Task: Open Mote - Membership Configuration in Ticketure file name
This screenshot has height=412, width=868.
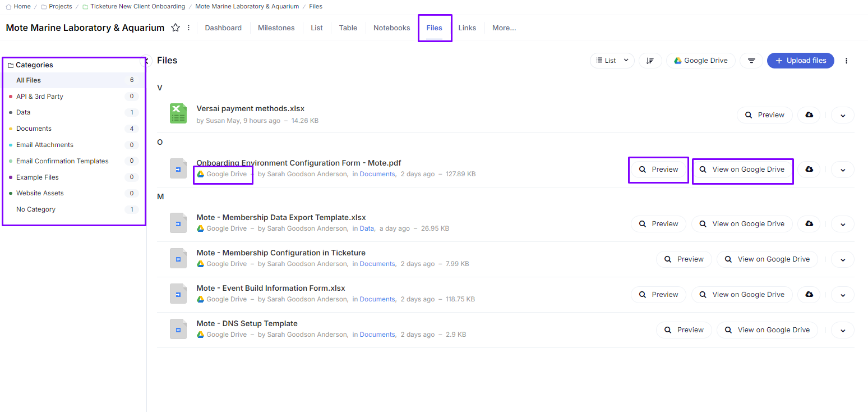Action: pos(281,253)
